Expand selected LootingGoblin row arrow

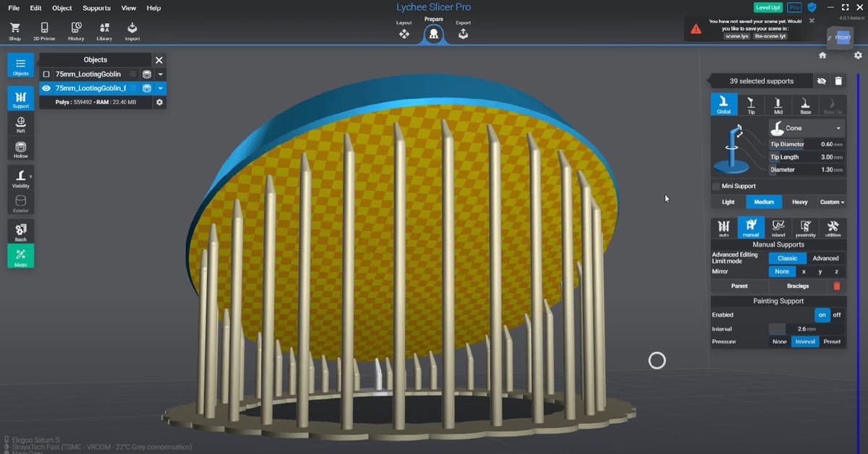161,88
